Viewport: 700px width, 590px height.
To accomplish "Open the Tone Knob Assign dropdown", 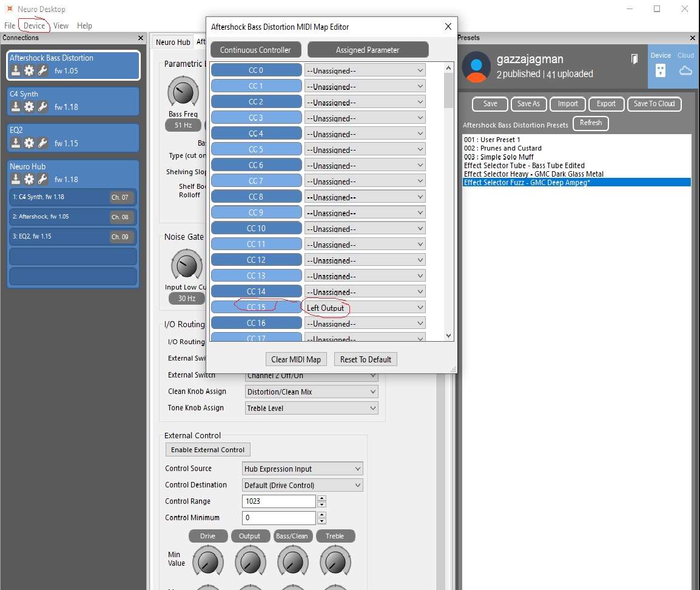I will pos(312,408).
